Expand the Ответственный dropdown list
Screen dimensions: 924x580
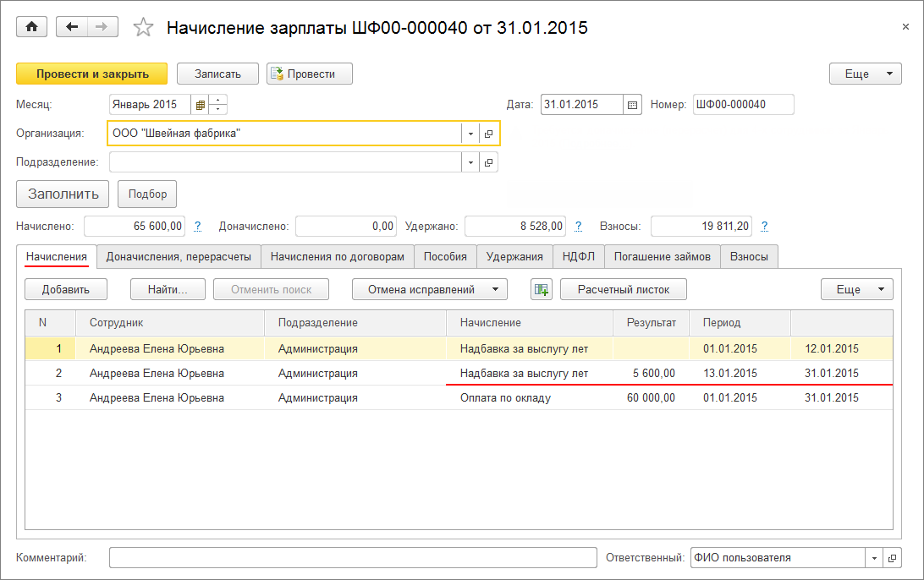(873, 558)
